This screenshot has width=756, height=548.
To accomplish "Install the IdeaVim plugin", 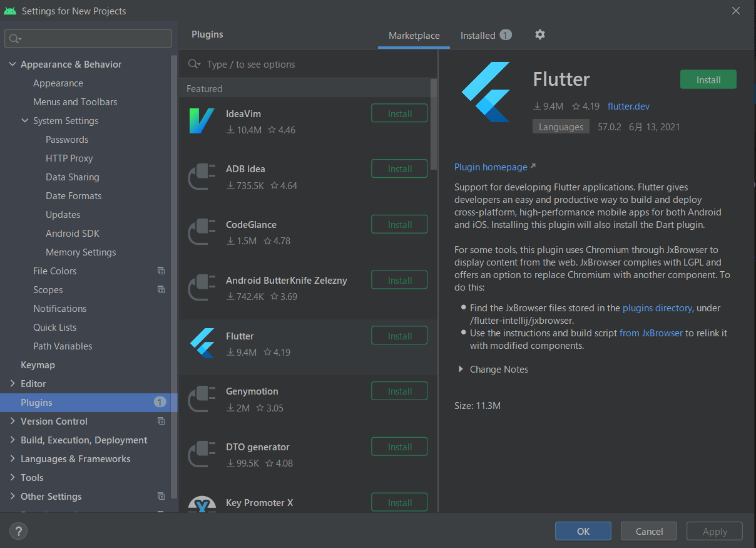I will pyautogui.click(x=399, y=113).
